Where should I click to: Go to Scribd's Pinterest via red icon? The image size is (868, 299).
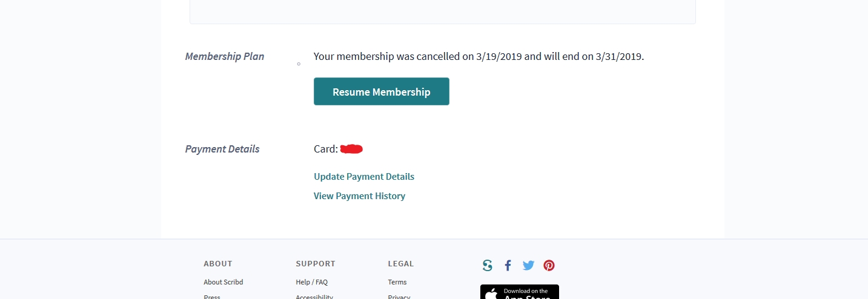tap(549, 265)
